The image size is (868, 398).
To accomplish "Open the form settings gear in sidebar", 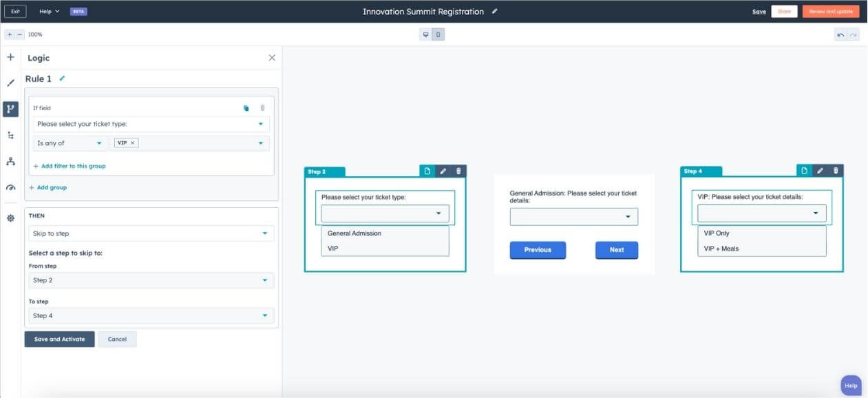I will 10,218.
